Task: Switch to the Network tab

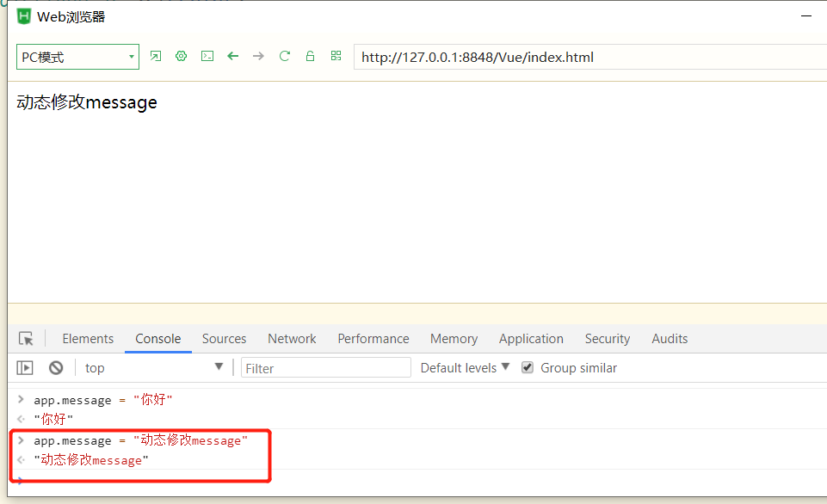Action: 292,339
